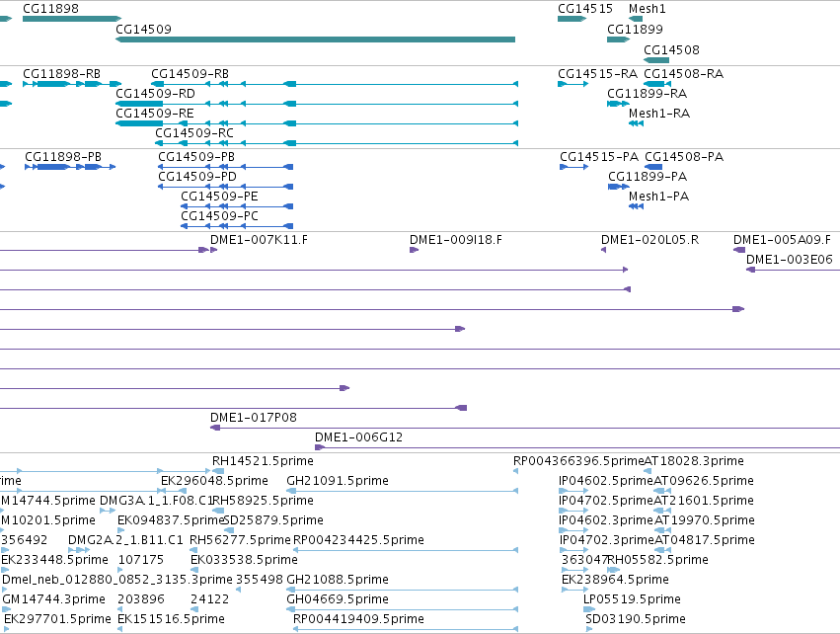
Task: Click the AT18028.3prime EST label
Action: 694,460
